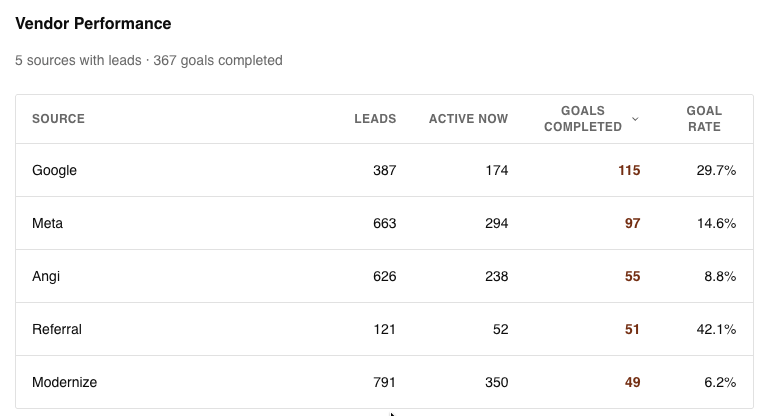Screen dimensions: 768x416
Task: Click Meta's 294 active now value
Action: (496, 224)
